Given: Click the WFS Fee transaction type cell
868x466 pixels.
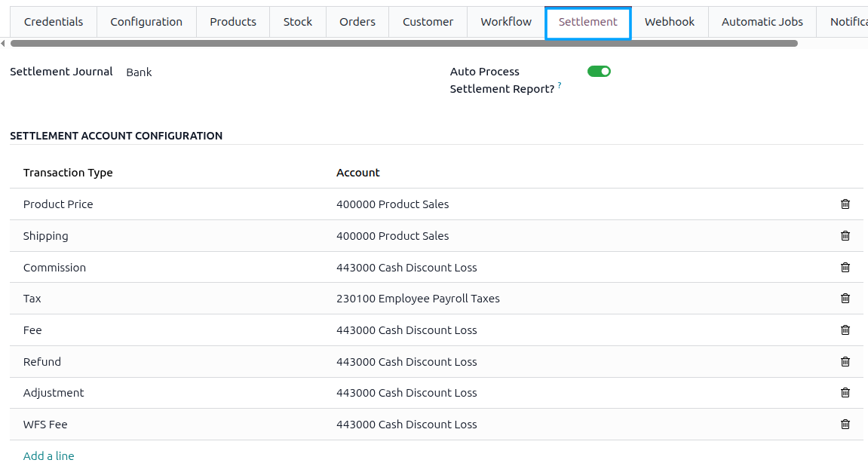Looking at the screenshot, I should [45, 425].
